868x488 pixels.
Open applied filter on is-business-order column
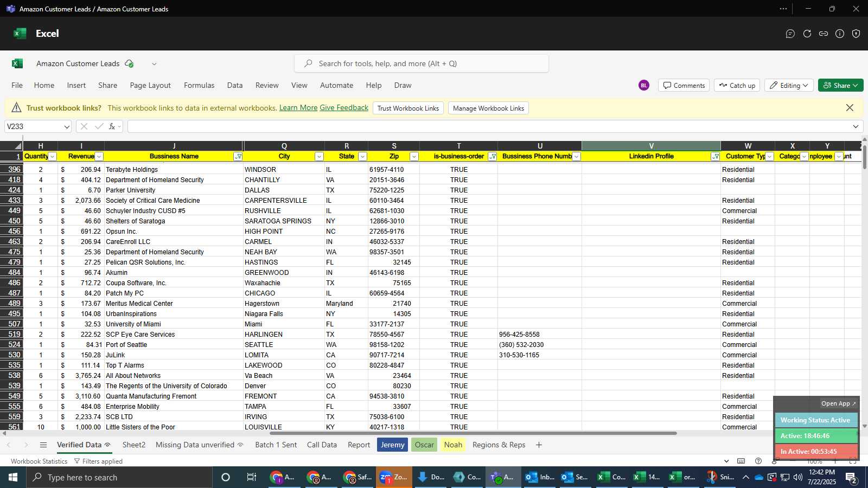coord(493,157)
